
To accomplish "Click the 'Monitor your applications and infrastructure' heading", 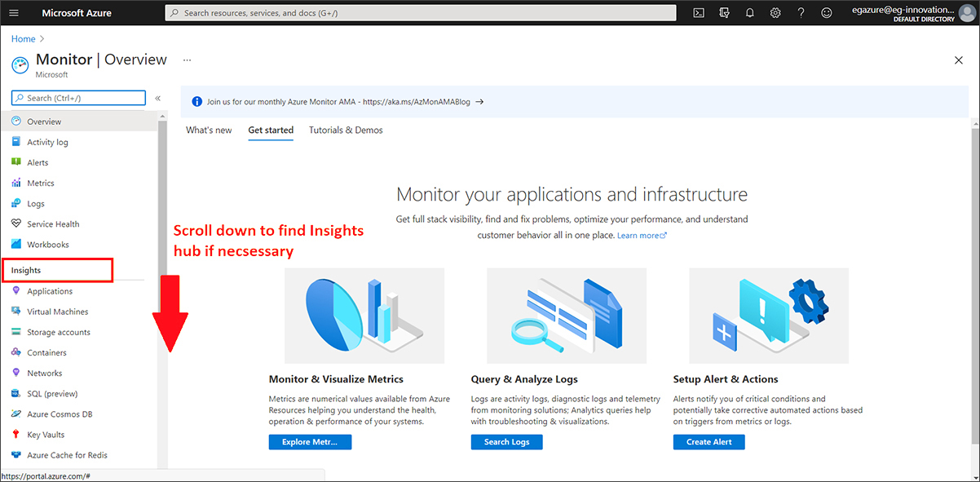I will (x=572, y=194).
